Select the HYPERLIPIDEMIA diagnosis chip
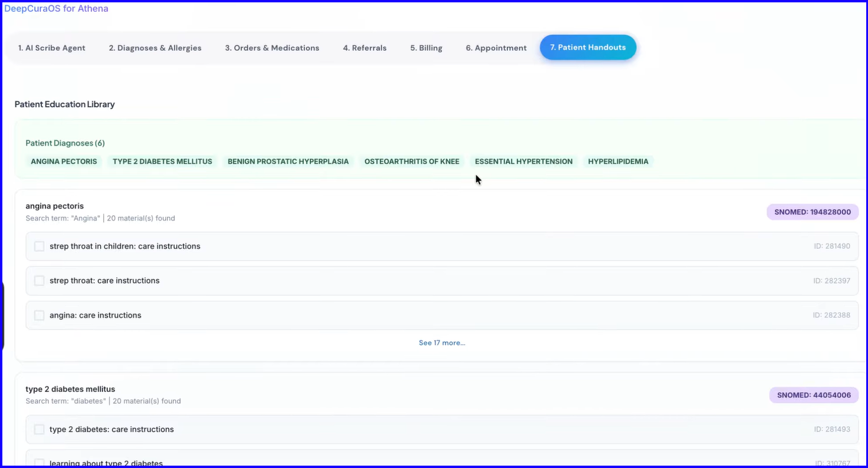The width and height of the screenshot is (868, 468). click(x=618, y=162)
